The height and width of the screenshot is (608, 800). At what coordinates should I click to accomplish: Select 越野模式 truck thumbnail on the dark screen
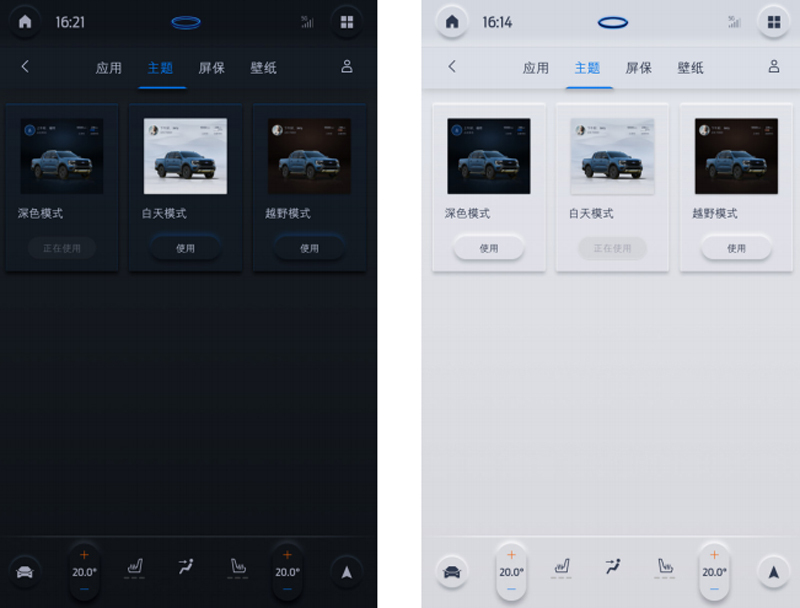[x=309, y=156]
